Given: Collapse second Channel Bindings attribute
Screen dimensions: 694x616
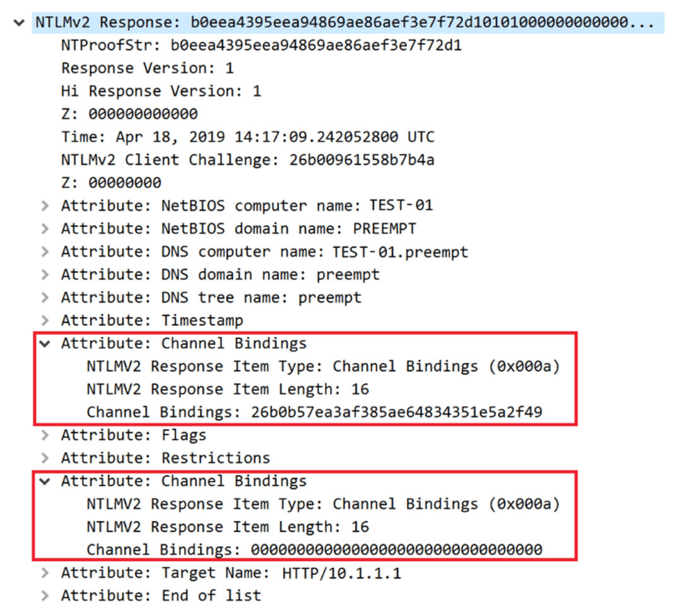Looking at the screenshot, I should 45,481.
